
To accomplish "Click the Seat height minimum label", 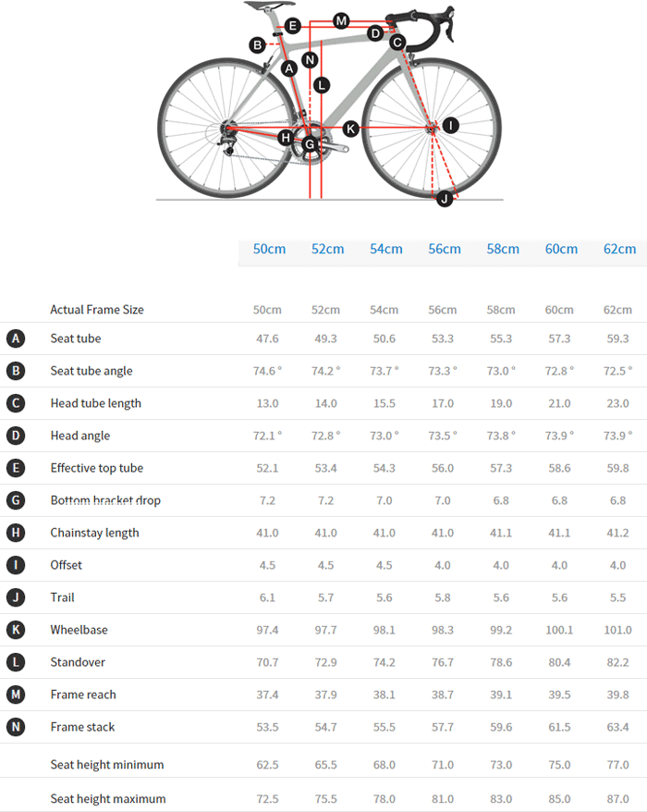I will [107, 765].
